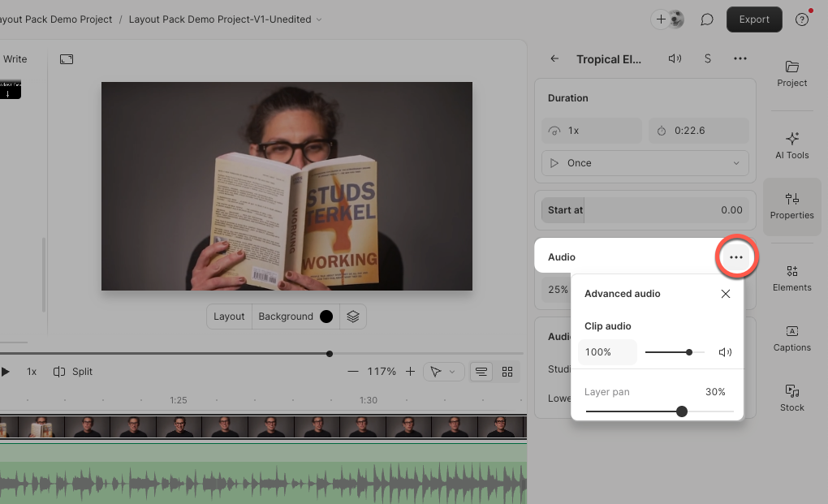Click the Export button

(753, 19)
